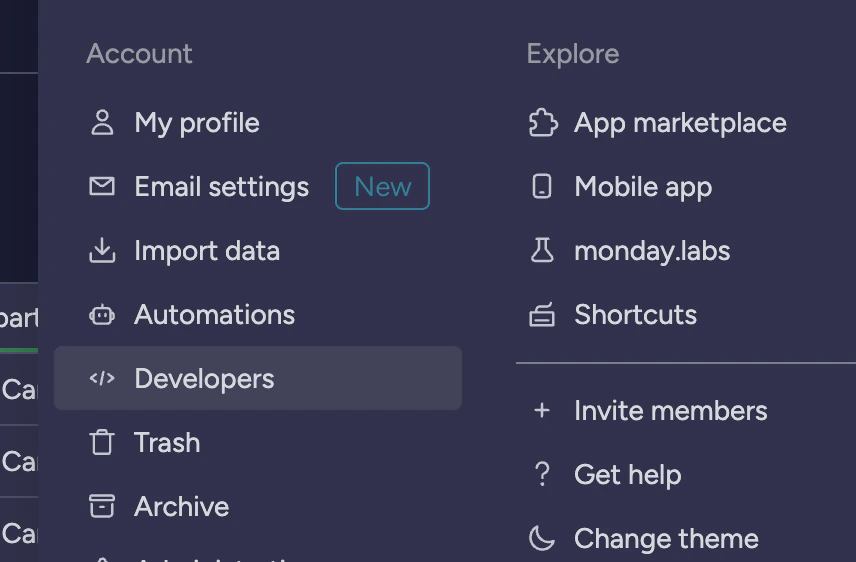Click the Archive box icon

click(x=102, y=506)
